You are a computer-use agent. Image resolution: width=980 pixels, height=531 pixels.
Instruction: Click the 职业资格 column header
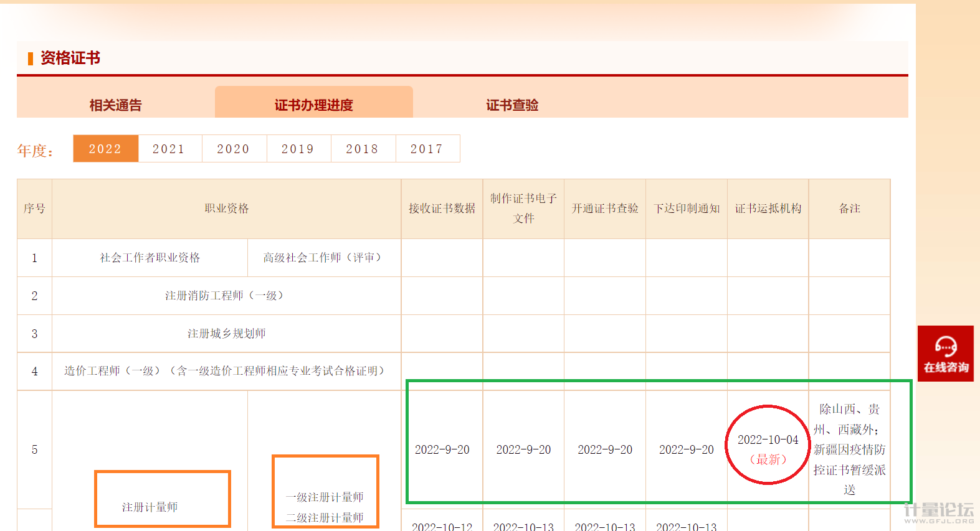227,209
